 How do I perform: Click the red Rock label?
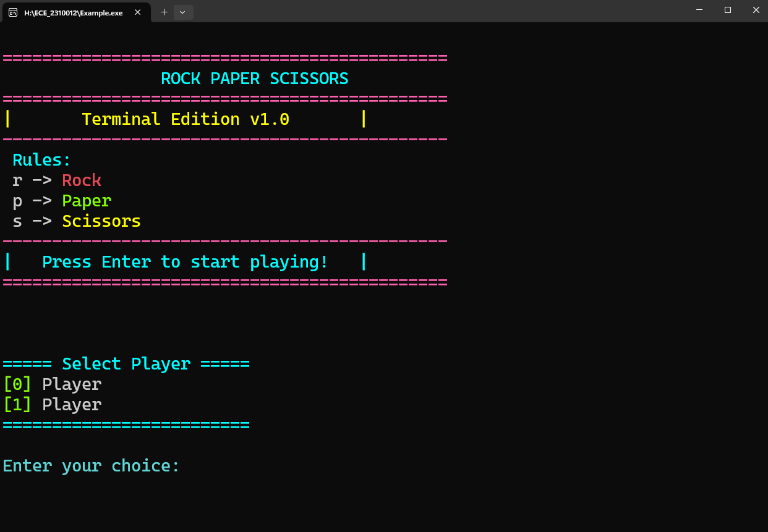click(x=82, y=180)
